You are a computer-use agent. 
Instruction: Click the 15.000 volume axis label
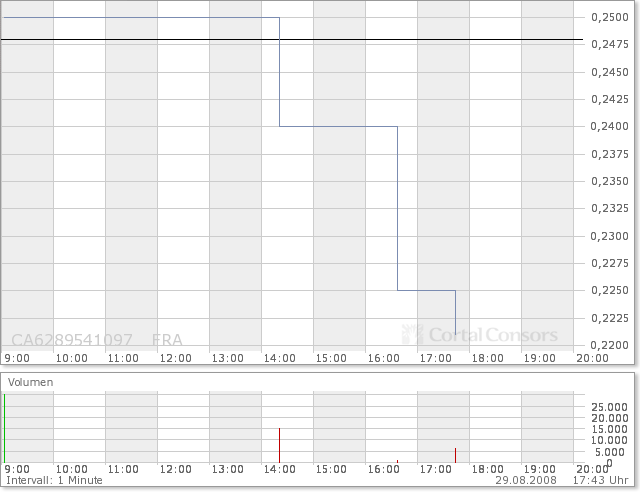coord(610,429)
